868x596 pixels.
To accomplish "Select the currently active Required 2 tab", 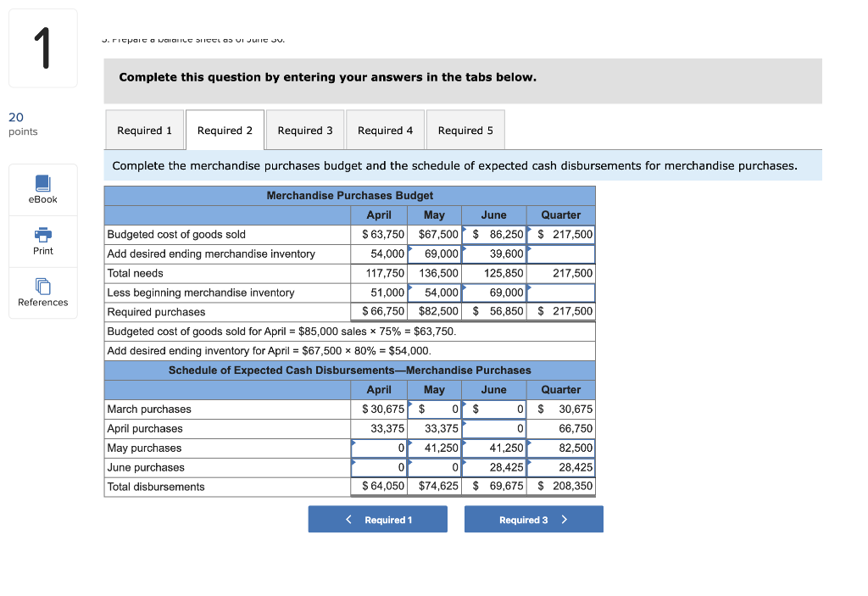I will tap(224, 130).
